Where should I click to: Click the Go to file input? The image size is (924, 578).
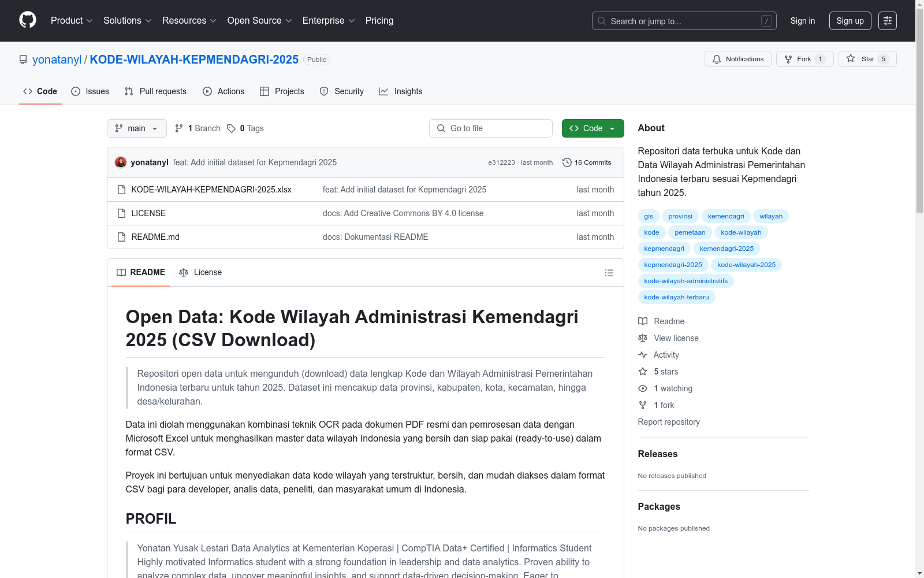click(x=491, y=128)
